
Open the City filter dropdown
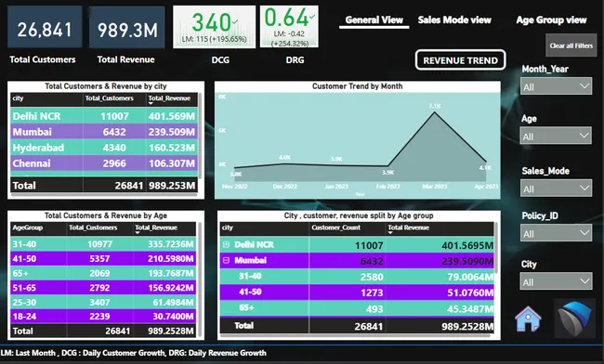pos(556,281)
